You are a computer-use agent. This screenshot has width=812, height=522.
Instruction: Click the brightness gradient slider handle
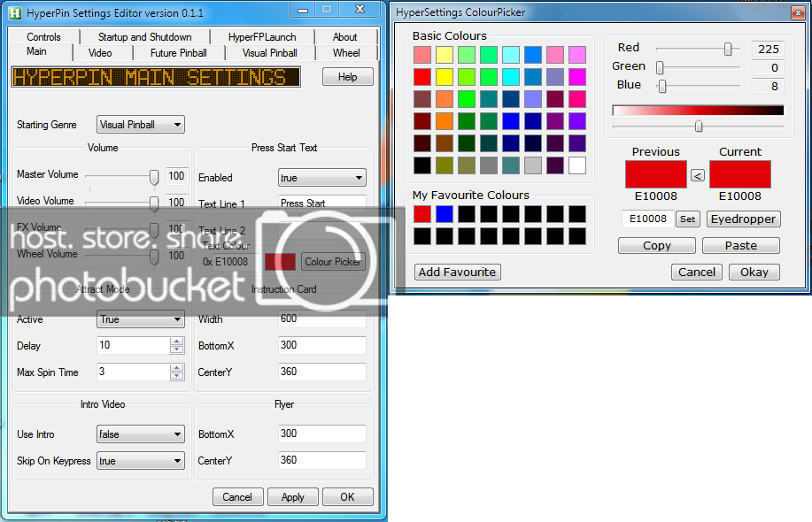699,126
